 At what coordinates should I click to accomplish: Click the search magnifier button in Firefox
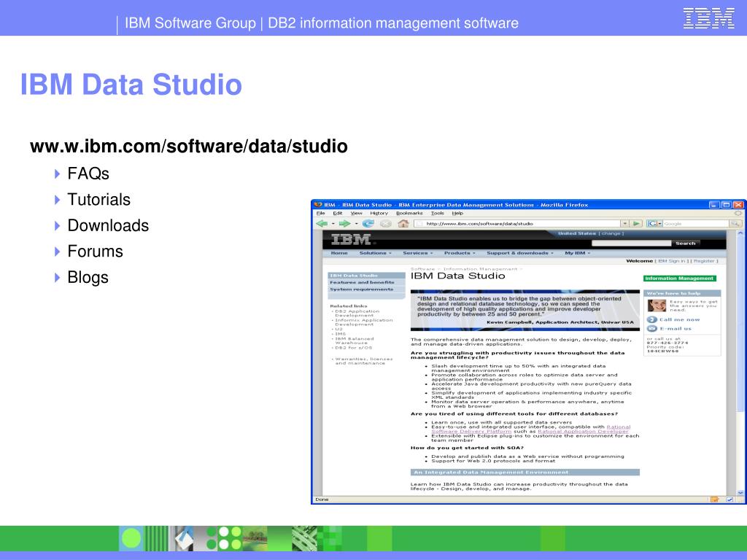click(736, 223)
